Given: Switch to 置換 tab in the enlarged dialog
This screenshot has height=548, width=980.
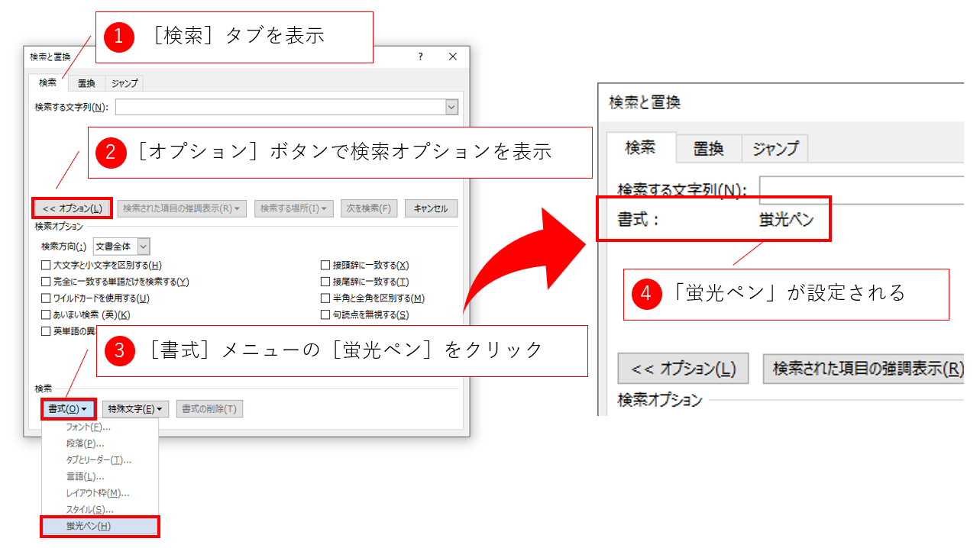Looking at the screenshot, I should 708,149.
